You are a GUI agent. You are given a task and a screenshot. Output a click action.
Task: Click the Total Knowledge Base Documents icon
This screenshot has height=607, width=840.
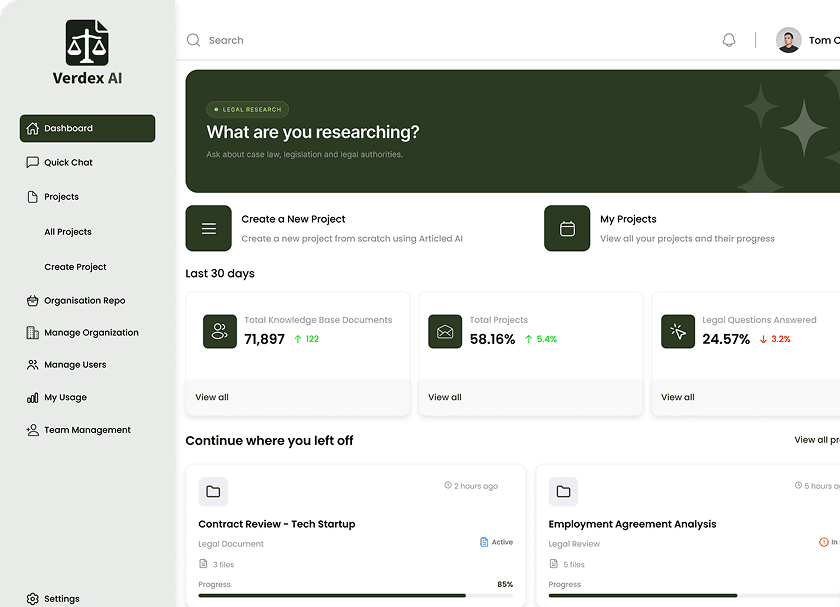[220, 331]
